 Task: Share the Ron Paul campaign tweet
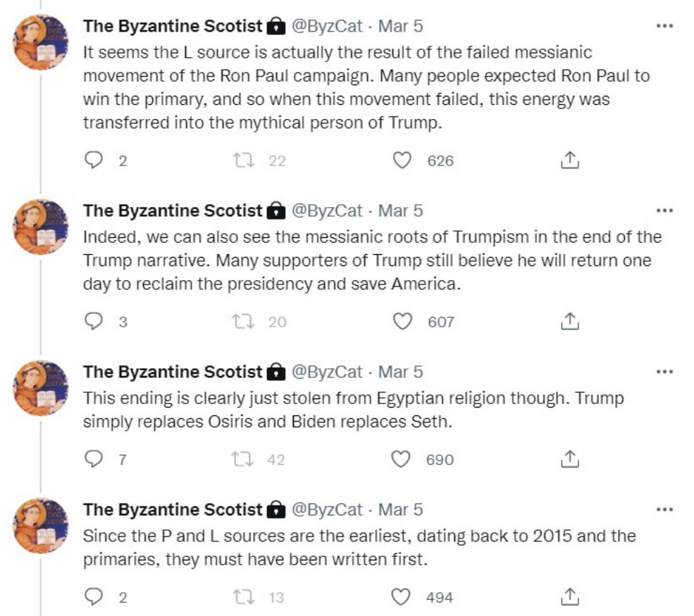569,161
